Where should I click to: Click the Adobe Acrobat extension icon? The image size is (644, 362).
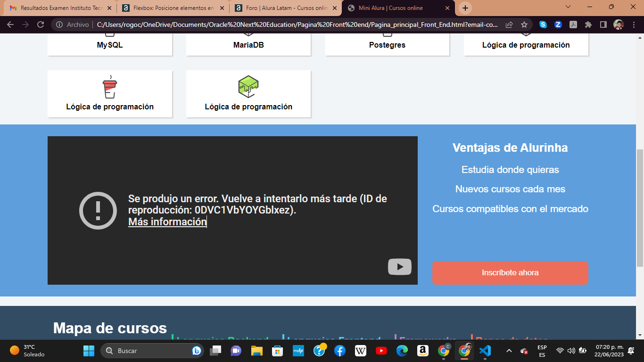click(573, 25)
